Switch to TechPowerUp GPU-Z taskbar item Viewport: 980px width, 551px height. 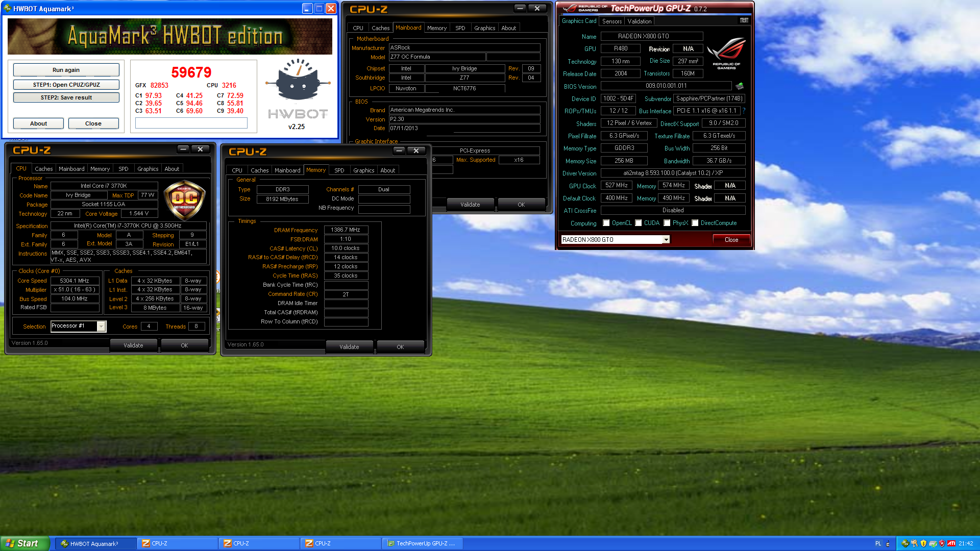coord(423,543)
